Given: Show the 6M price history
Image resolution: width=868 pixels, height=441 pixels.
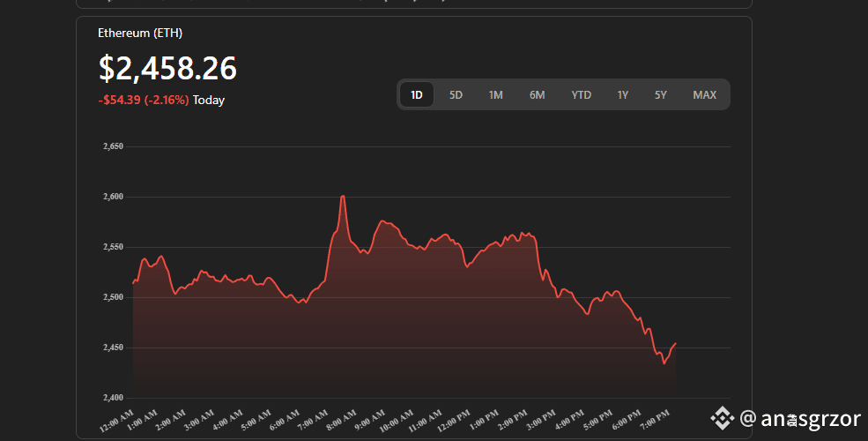Looking at the screenshot, I should [537, 94].
